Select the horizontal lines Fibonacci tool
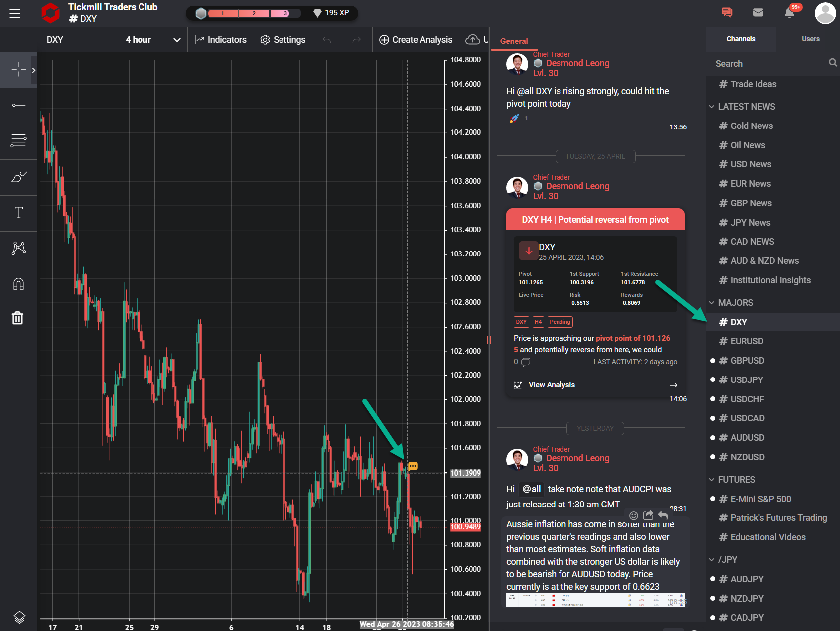 (x=18, y=141)
